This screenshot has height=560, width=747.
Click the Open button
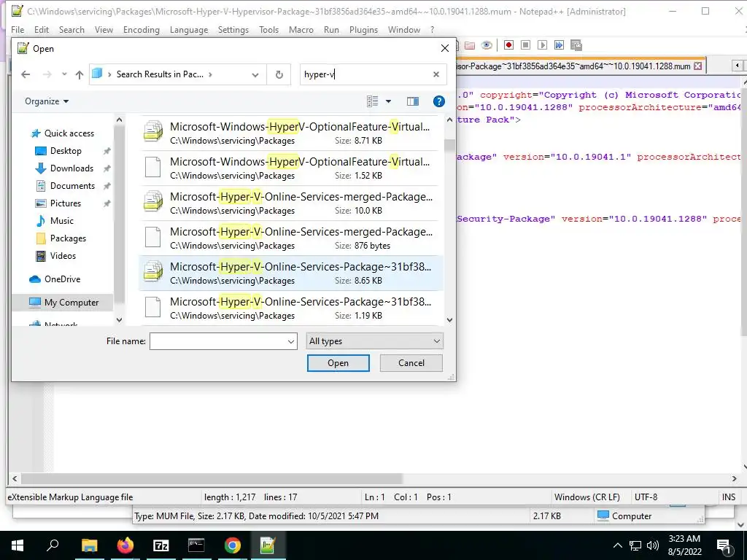point(338,363)
